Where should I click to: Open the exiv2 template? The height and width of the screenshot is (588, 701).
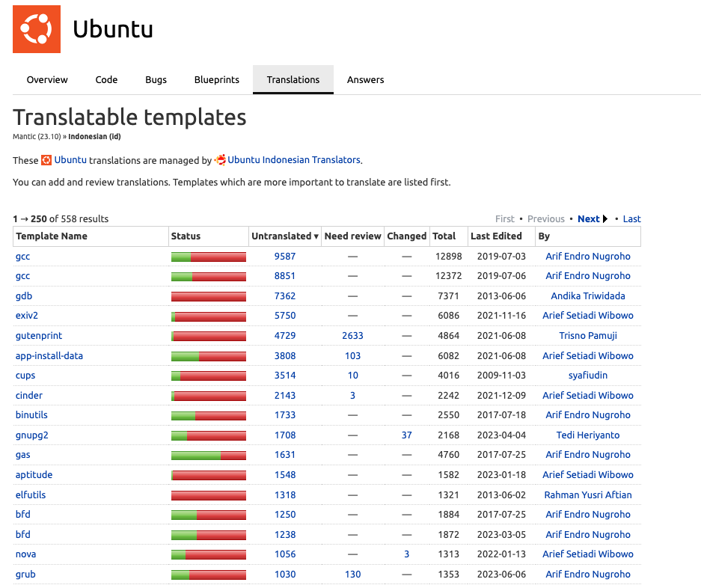pyautogui.click(x=27, y=315)
